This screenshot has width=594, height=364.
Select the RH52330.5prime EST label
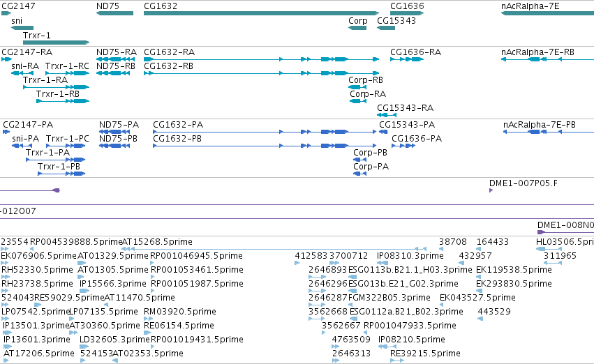tap(37, 270)
